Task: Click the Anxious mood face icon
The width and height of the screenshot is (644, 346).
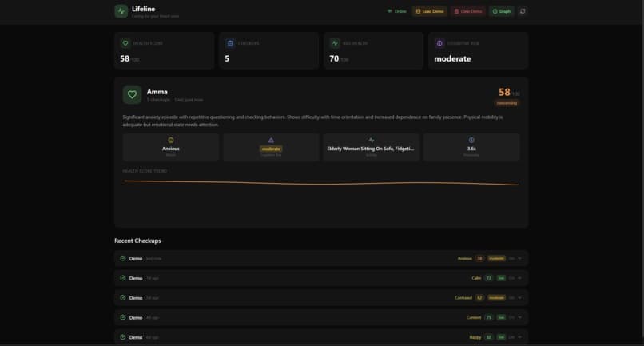Action: coord(171,140)
